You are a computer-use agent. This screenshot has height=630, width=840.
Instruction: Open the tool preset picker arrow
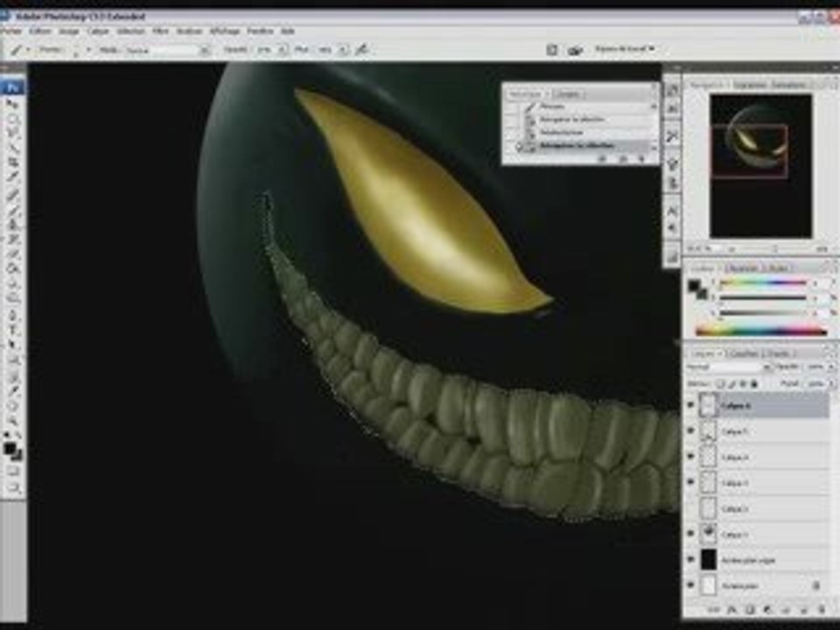coord(28,51)
